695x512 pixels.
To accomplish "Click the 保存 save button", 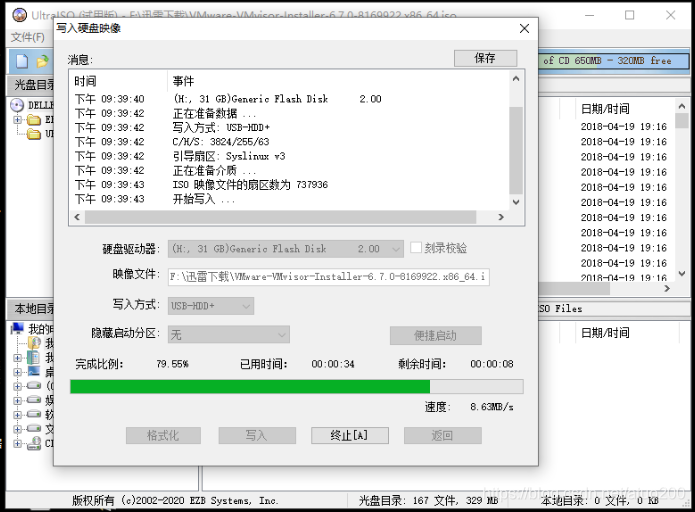I will click(485, 58).
